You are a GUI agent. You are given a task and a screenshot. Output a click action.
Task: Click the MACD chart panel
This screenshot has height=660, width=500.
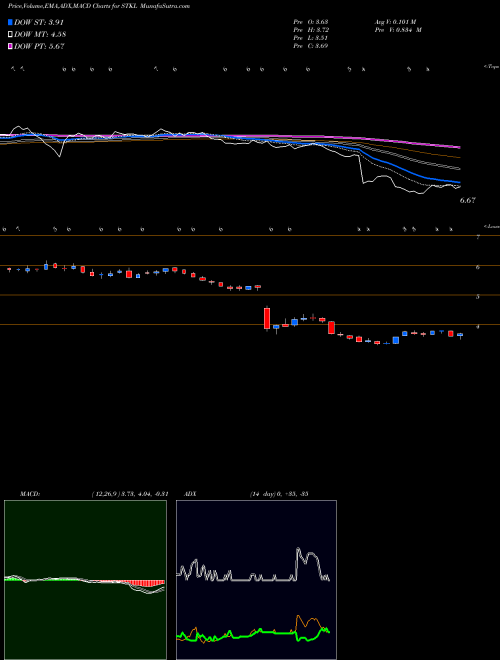[85, 580]
